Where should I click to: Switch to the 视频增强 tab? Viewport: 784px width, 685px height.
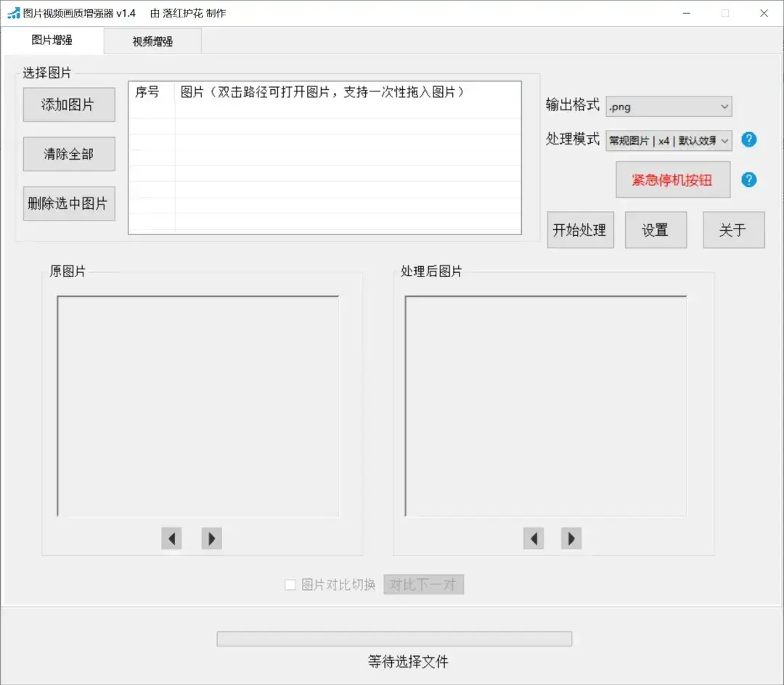[x=152, y=41]
